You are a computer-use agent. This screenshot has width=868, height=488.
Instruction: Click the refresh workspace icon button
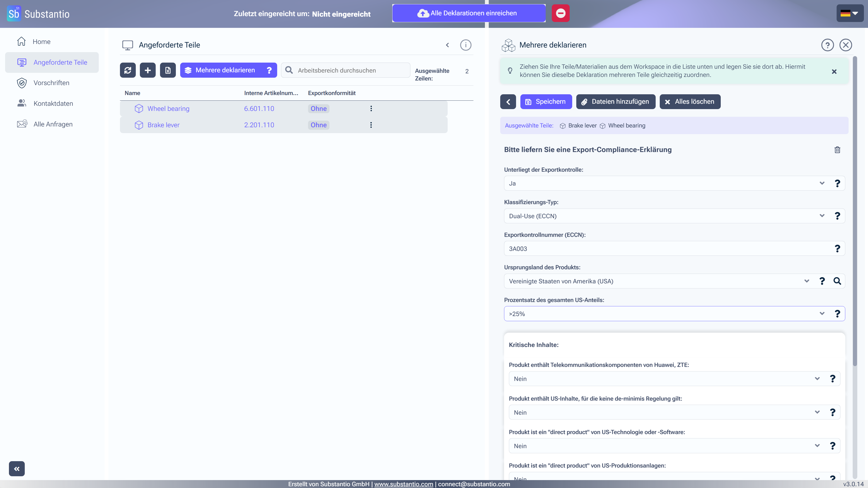point(128,70)
